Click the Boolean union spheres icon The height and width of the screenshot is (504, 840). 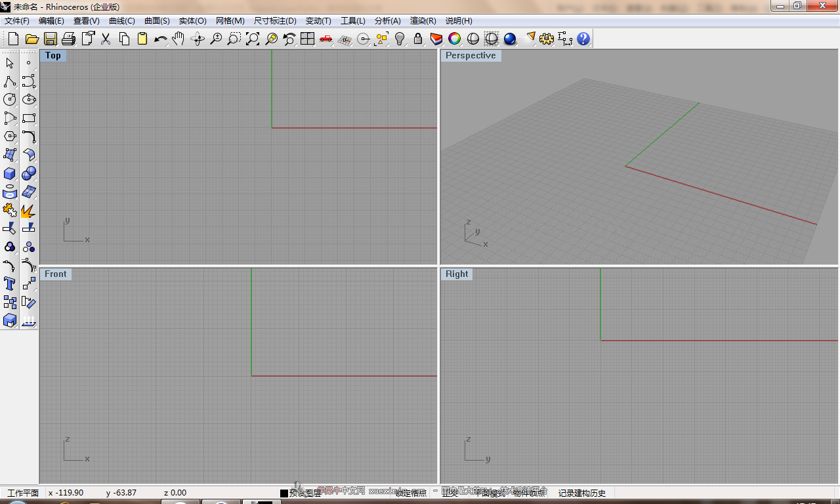[x=29, y=174]
